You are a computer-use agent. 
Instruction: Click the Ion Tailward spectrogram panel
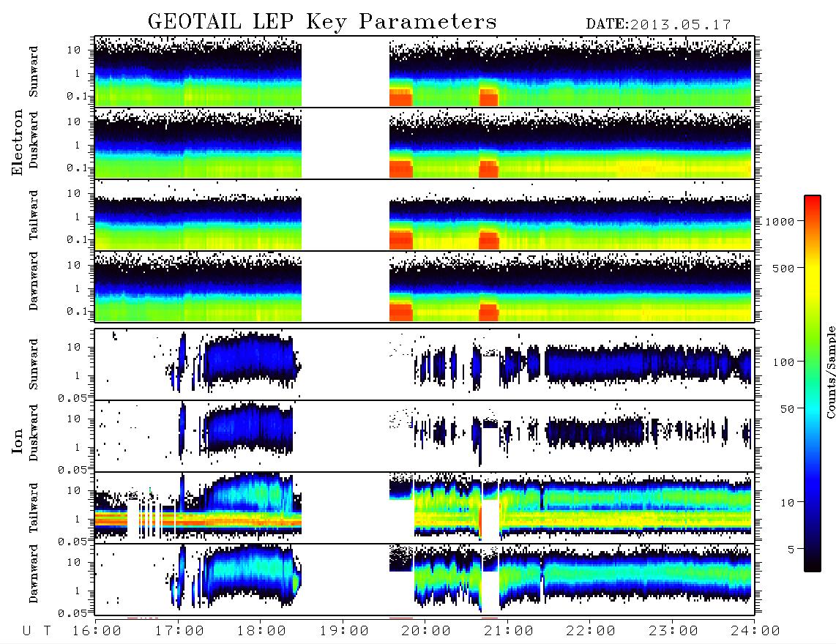pyautogui.click(x=425, y=508)
